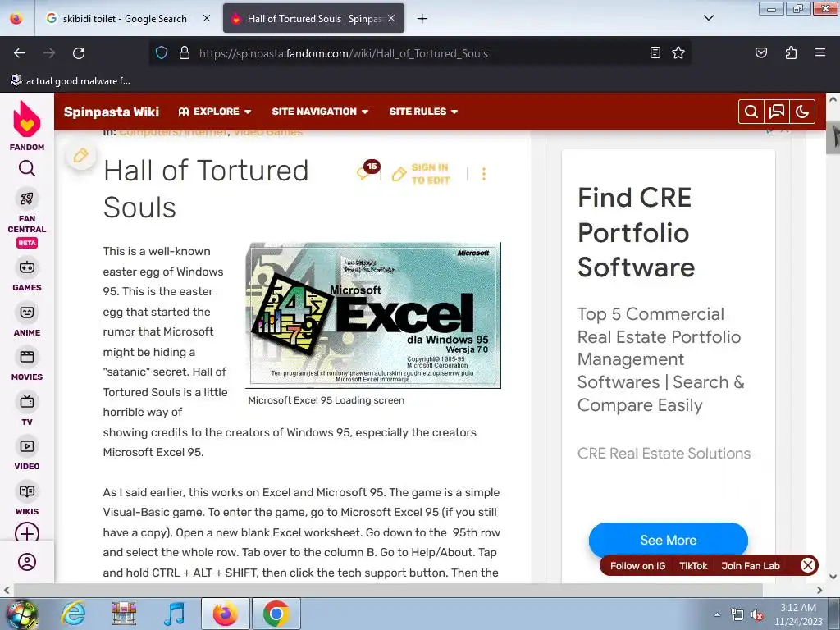The width and height of the screenshot is (840, 630).
Task: Click the Fandom heart-flame logo
Action: [x=27, y=119]
